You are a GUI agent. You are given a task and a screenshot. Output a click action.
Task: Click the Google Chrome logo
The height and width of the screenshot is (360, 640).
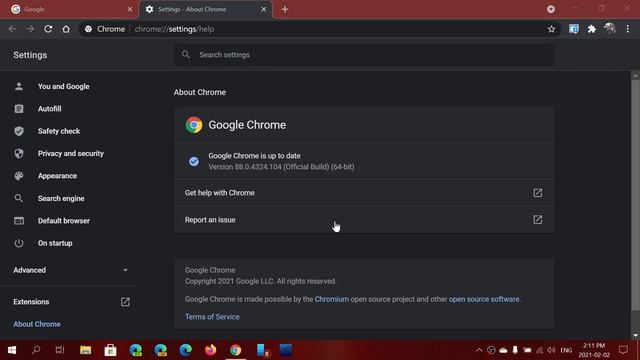click(x=194, y=125)
